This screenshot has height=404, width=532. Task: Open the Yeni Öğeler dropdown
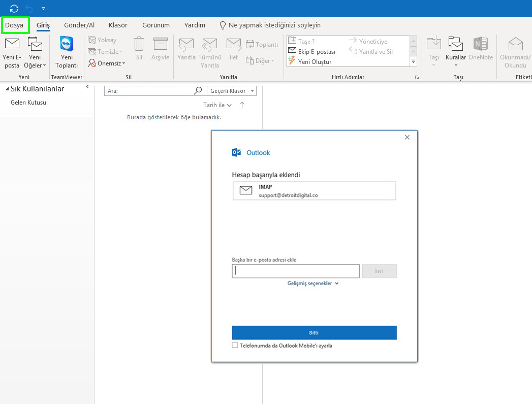click(34, 51)
